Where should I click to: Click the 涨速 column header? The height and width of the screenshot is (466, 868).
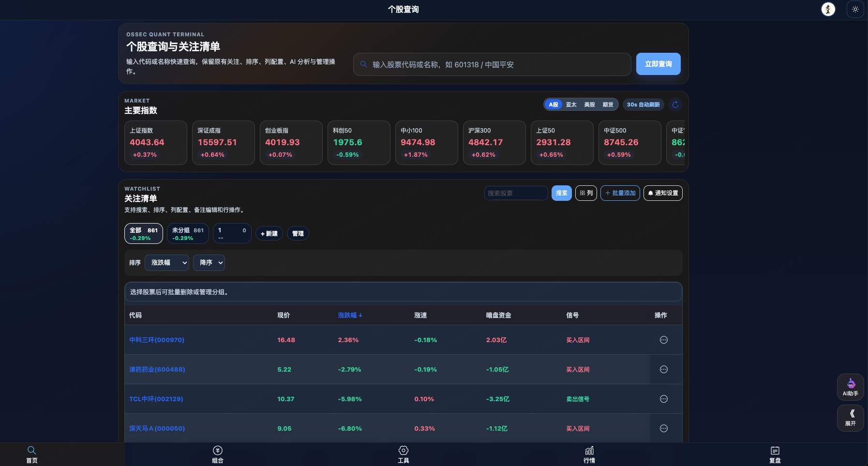point(420,315)
